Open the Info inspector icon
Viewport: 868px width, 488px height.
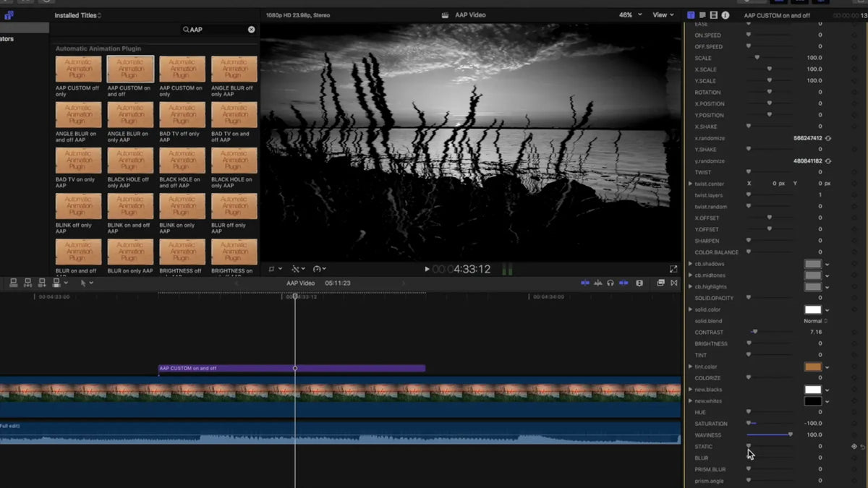pos(726,15)
